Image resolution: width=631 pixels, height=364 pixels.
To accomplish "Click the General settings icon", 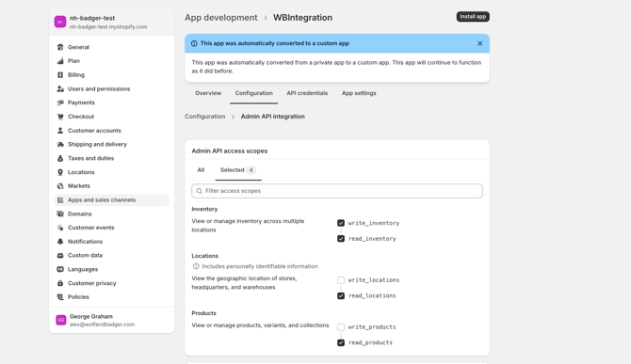I will [60, 47].
